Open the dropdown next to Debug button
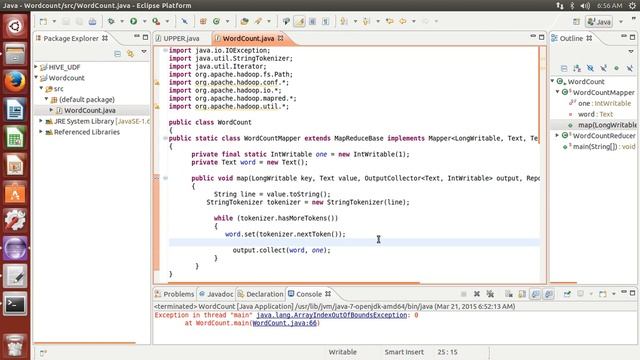The image size is (640, 360). click(122, 21)
